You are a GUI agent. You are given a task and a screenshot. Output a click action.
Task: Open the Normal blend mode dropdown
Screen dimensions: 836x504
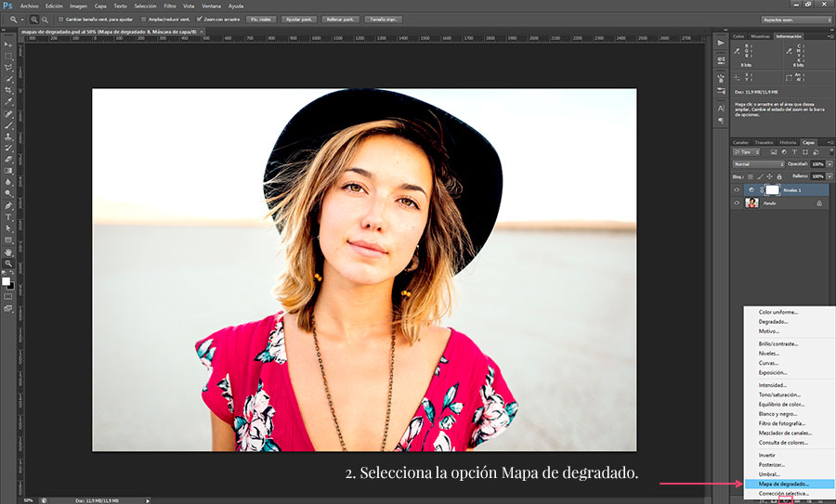click(x=758, y=164)
